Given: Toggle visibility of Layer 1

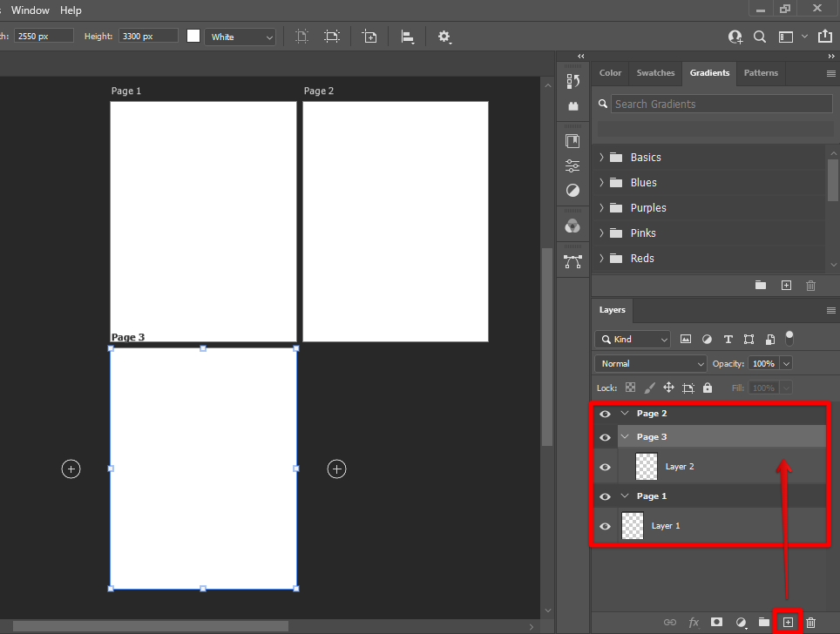Looking at the screenshot, I should pos(605,526).
